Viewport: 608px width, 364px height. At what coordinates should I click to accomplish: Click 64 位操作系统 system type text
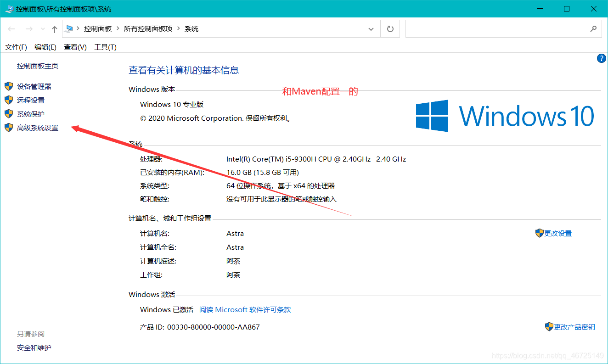pyautogui.click(x=281, y=185)
